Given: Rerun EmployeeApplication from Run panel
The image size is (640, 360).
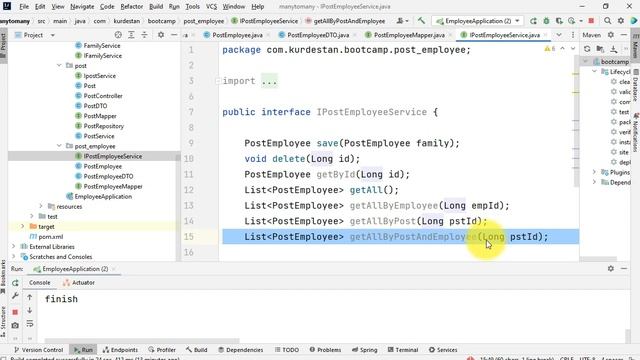Looking at the screenshot, I should tap(15, 282).
